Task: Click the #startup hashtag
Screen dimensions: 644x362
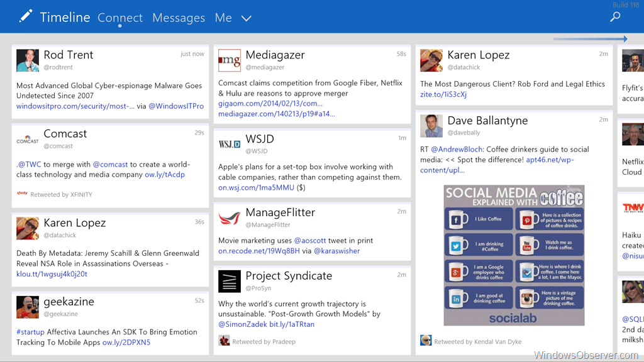Action: pos(30,332)
